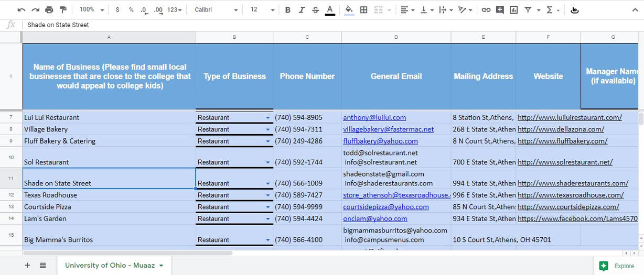Open the anthony@luilui.com email link

tap(374, 117)
